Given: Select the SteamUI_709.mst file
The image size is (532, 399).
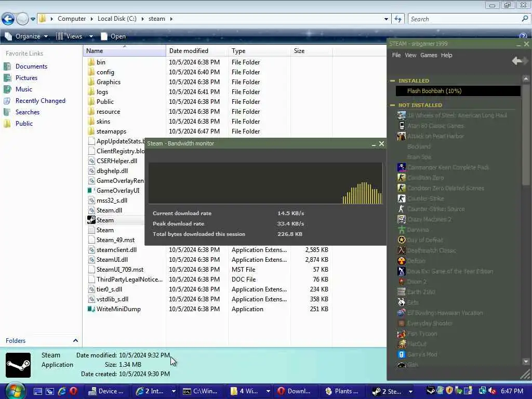Looking at the screenshot, I should coord(207,270).
